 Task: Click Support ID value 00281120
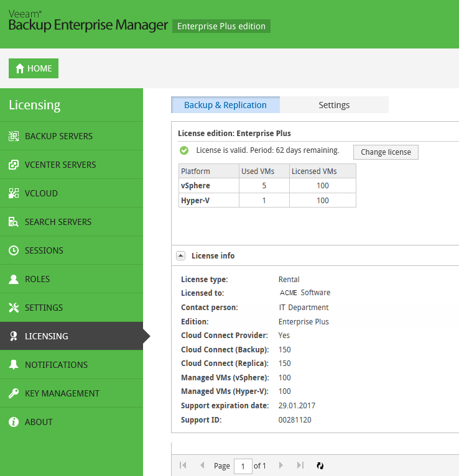click(x=295, y=420)
